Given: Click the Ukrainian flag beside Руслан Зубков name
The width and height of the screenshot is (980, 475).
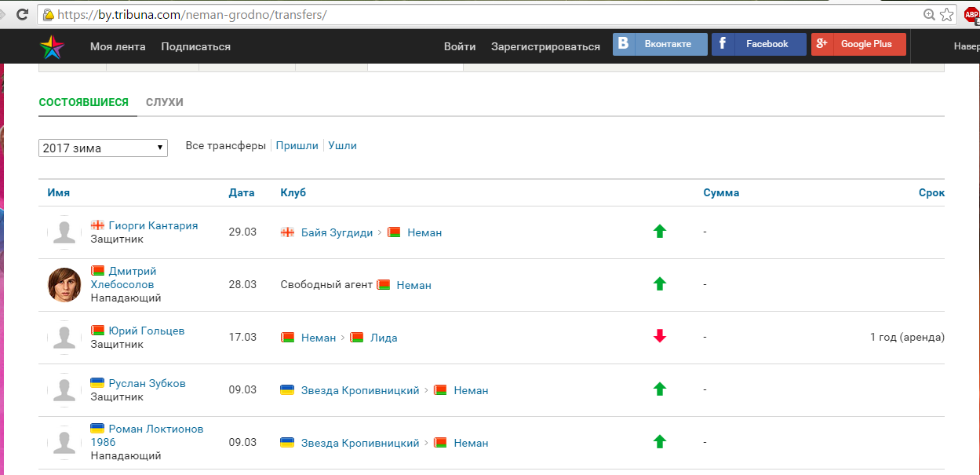Looking at the screenshot, I should (x=97, y=383).
